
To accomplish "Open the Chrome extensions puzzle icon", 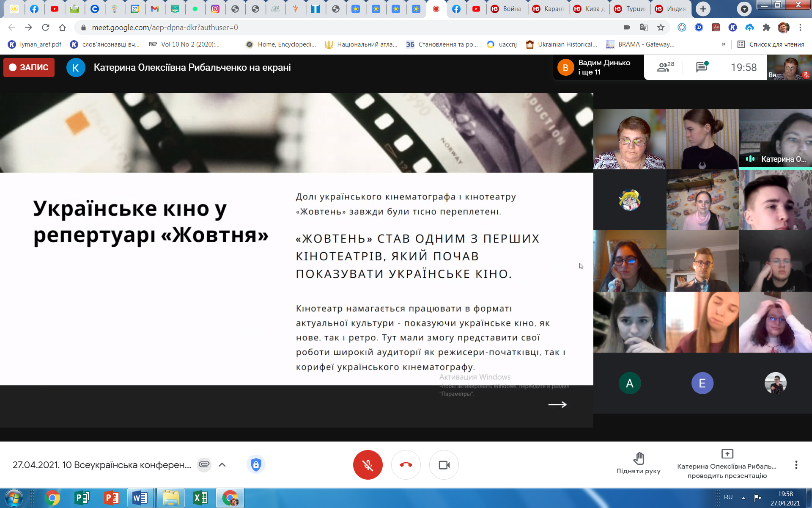I will [x=766, y=28].
